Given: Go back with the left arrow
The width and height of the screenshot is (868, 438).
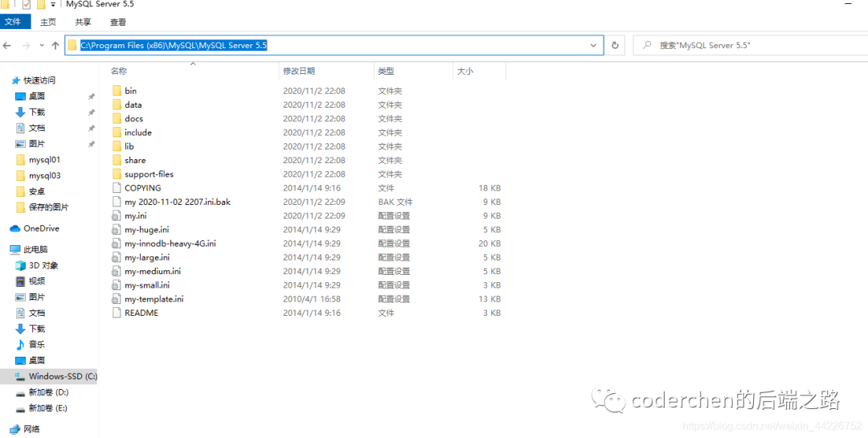Looking at the screenshot, I should 7,45.
